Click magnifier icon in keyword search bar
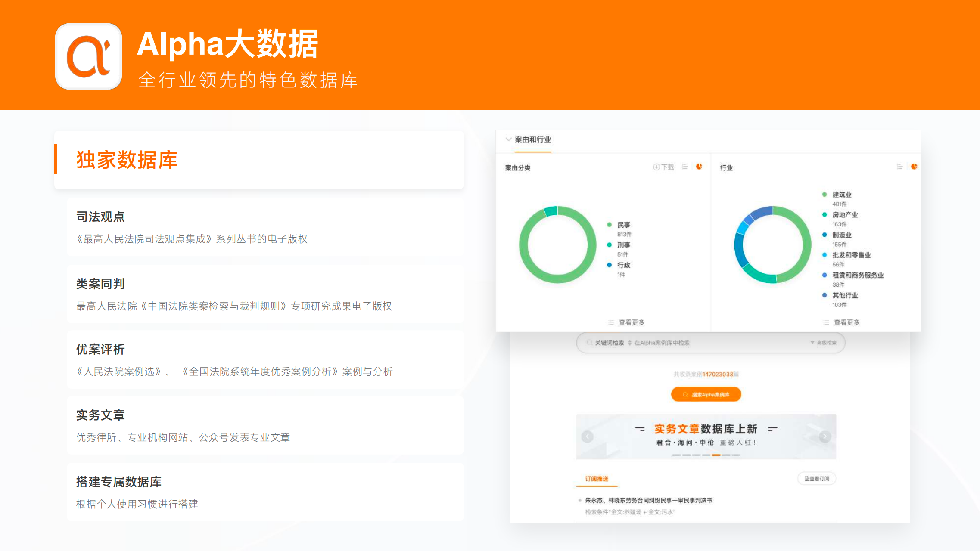This screenshot has width=980, height=551. pos(589,343)
